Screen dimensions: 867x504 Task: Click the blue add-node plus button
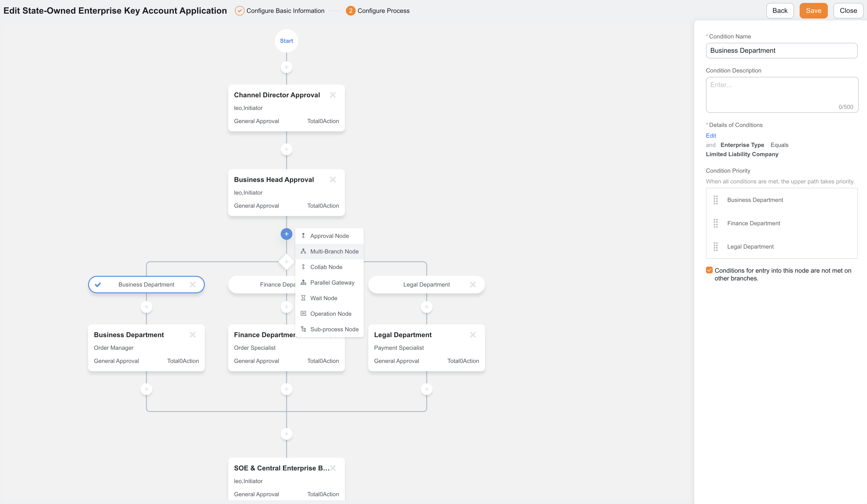(286, 234)
